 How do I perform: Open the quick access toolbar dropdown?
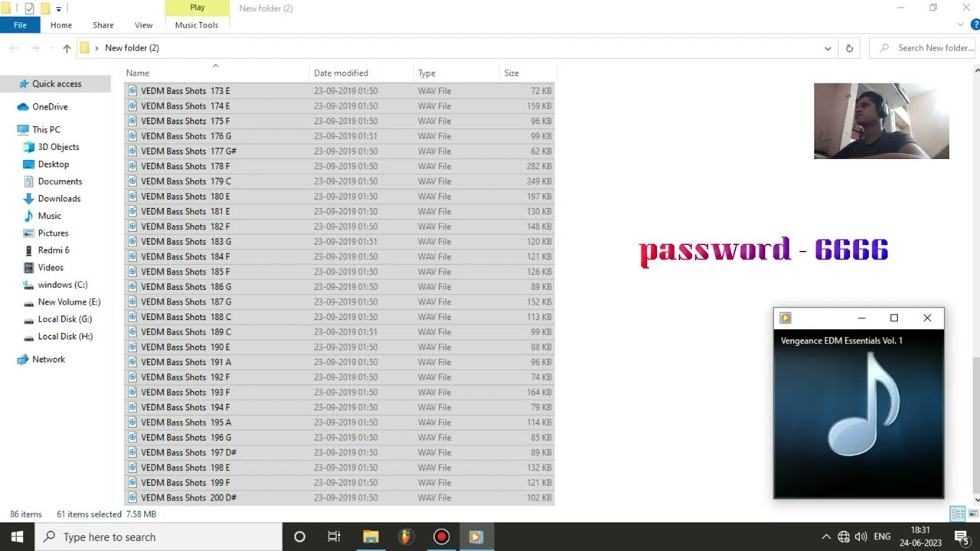[58, 9]
